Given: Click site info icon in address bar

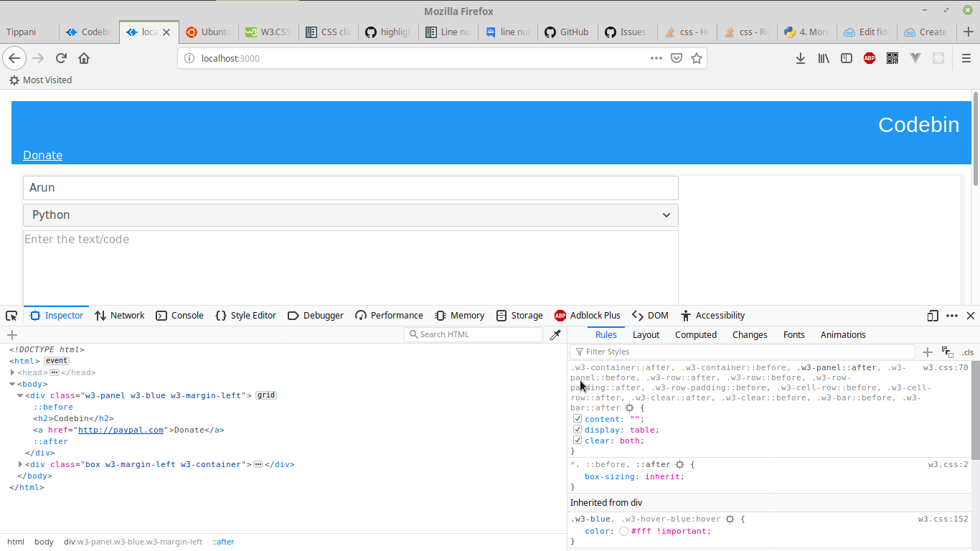Looking at the screenshot, I should 189,58.
